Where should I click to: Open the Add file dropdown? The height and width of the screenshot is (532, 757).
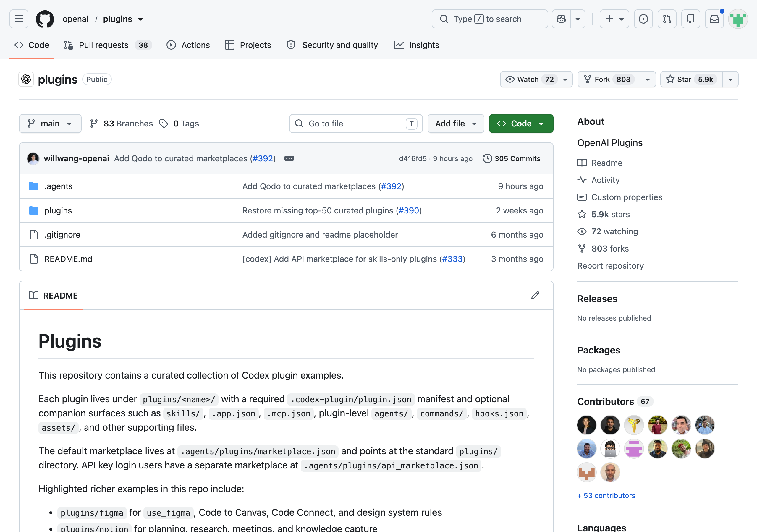[x=456, y=124]
